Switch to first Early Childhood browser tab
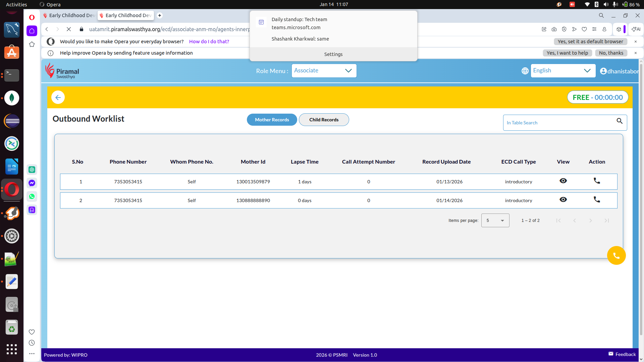Viewport: 644px width, 362px height. (x=70, y=15)
